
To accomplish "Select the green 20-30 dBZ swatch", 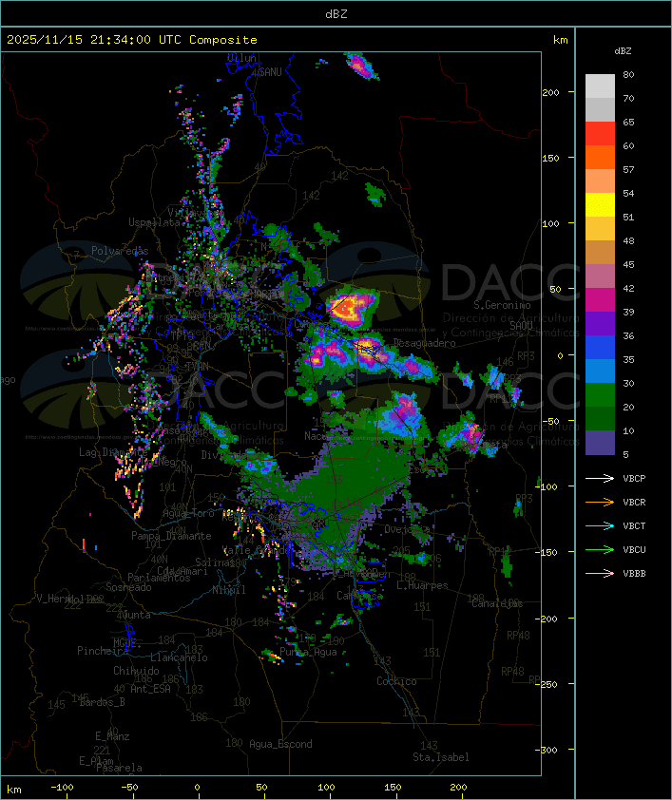I will pyautogui.click(x=600, y=395).
